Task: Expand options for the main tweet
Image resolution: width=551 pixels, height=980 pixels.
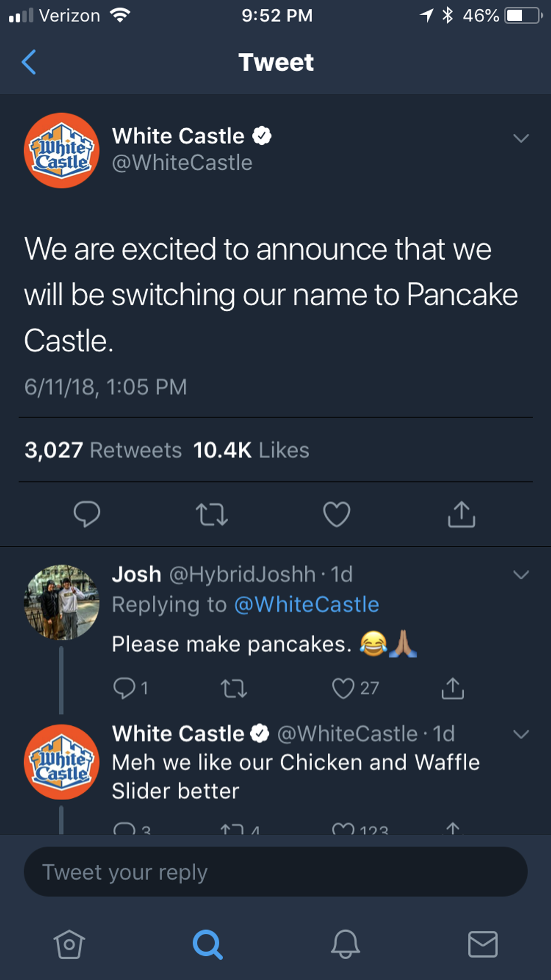Action: tap(521, 138)
